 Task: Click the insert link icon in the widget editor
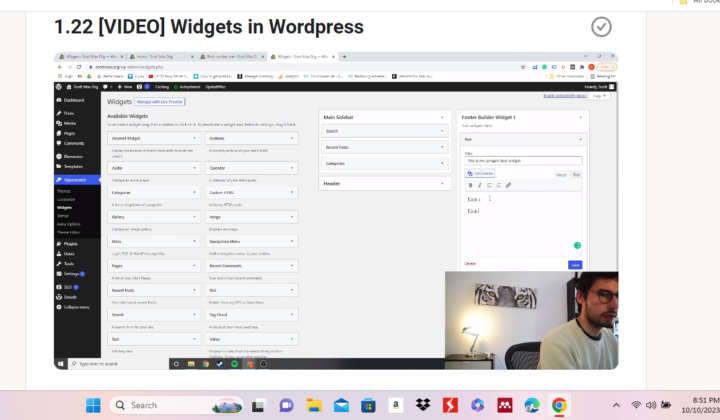[x=508, y=185]
